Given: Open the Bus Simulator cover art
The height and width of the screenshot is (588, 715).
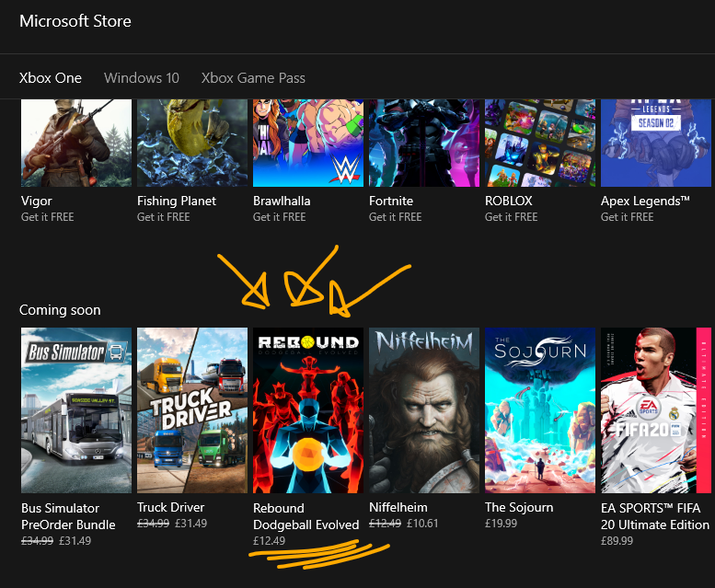Looking at the screenshot, I should point(76,410).
